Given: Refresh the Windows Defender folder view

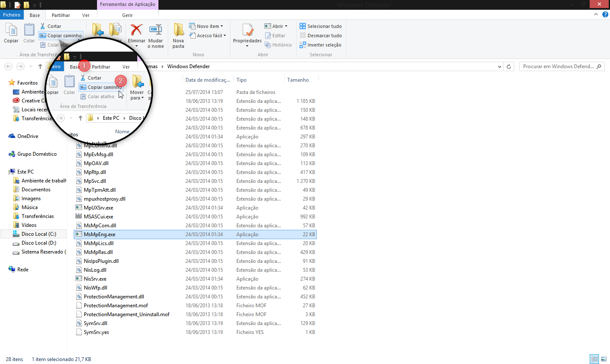Looking at the screenshot, I should (x=509, y=66).
